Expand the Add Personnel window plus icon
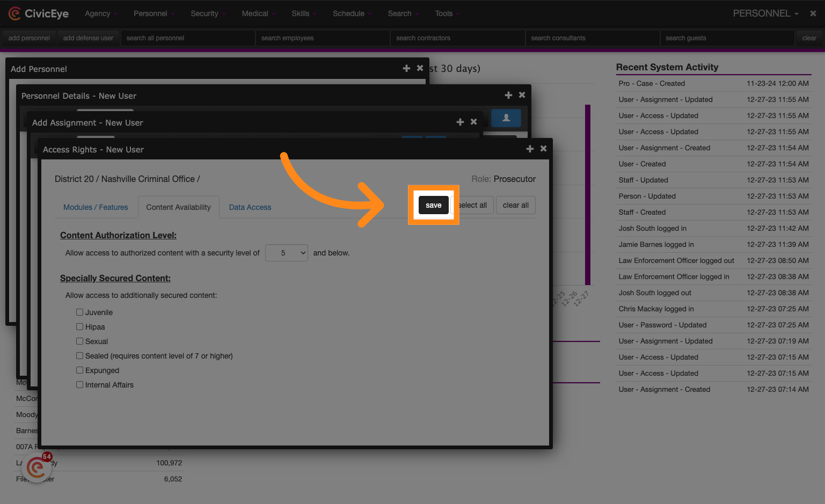This screenshot has width=825, height=504. 406,68
